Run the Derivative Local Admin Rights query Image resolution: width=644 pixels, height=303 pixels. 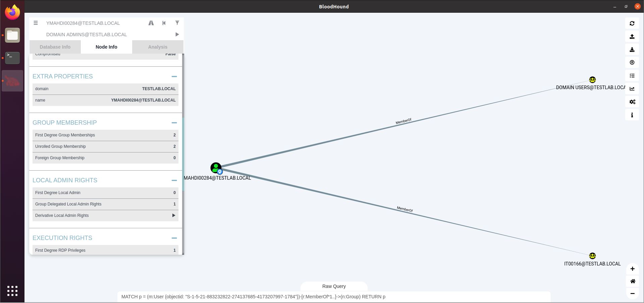point(174,216)
